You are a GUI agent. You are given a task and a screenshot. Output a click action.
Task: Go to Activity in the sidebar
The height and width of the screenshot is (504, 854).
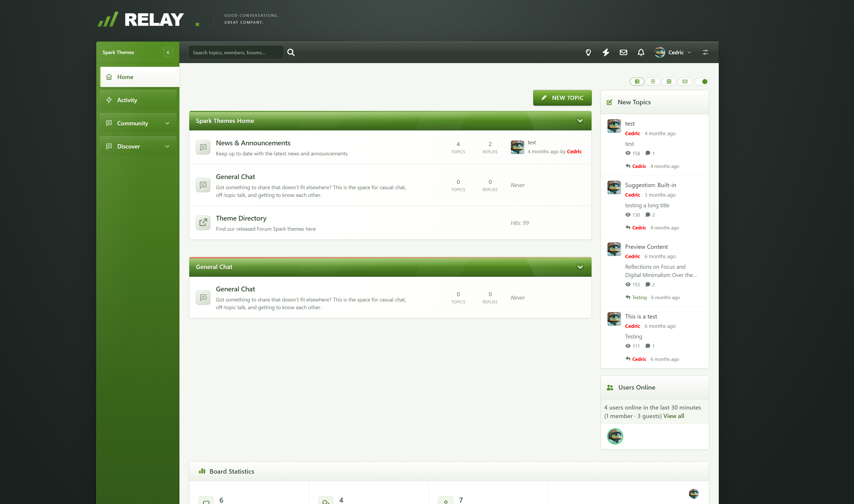[x=138, y=100]
